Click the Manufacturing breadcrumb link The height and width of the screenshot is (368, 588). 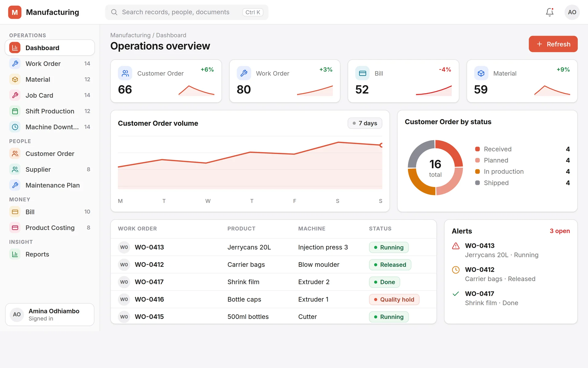click(x=130, y=35)
